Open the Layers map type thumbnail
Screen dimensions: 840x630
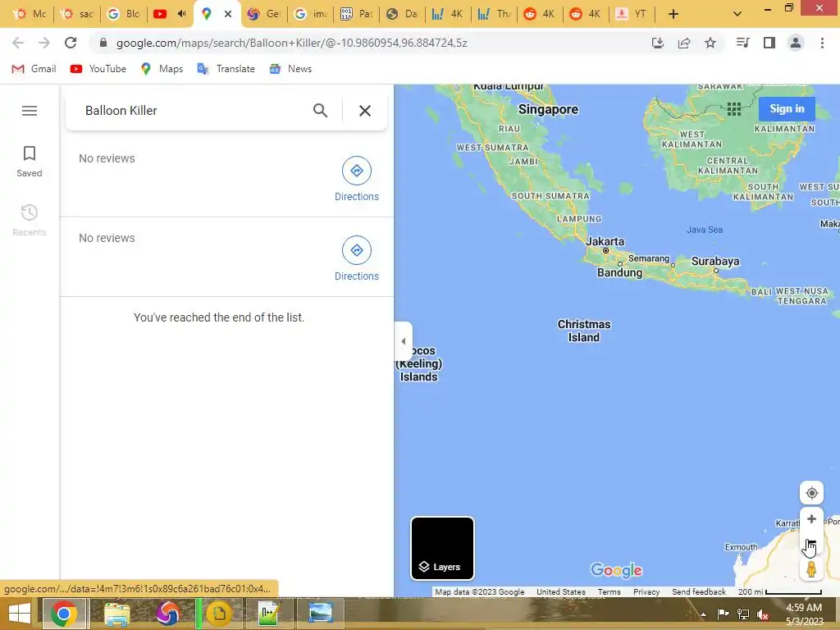(x=442, y=548)
